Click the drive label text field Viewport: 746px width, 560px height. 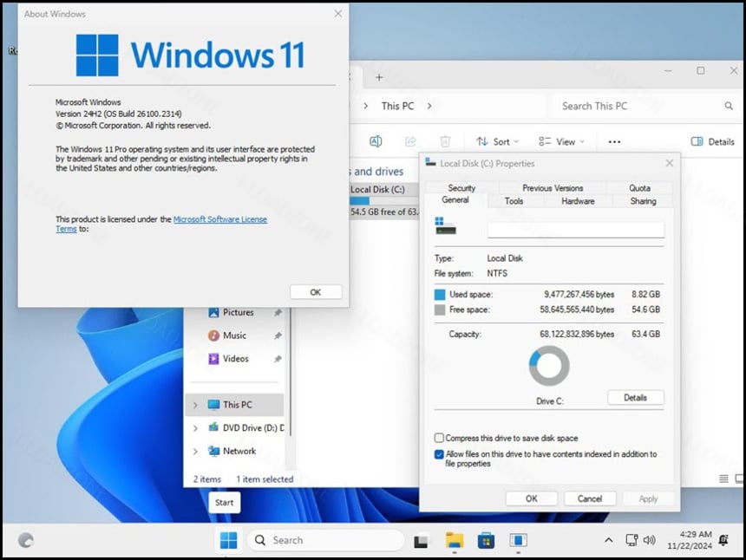click(x=575, y=230)
